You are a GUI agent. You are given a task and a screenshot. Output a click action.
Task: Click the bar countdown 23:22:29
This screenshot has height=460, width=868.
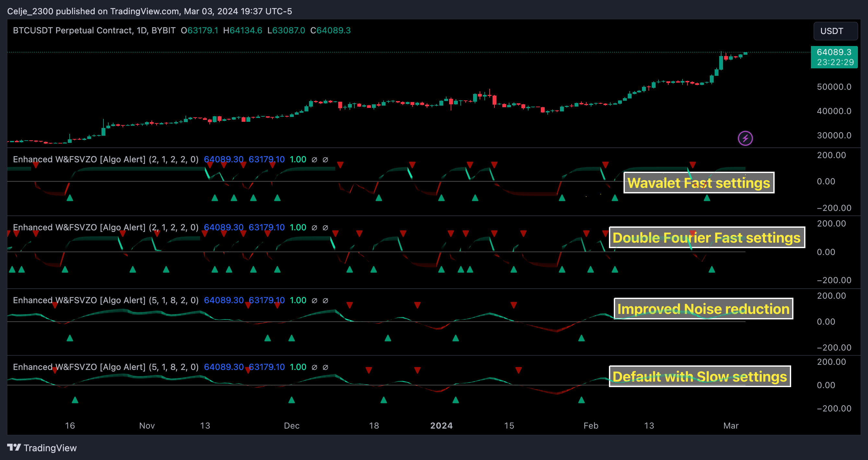click(835, 62)
